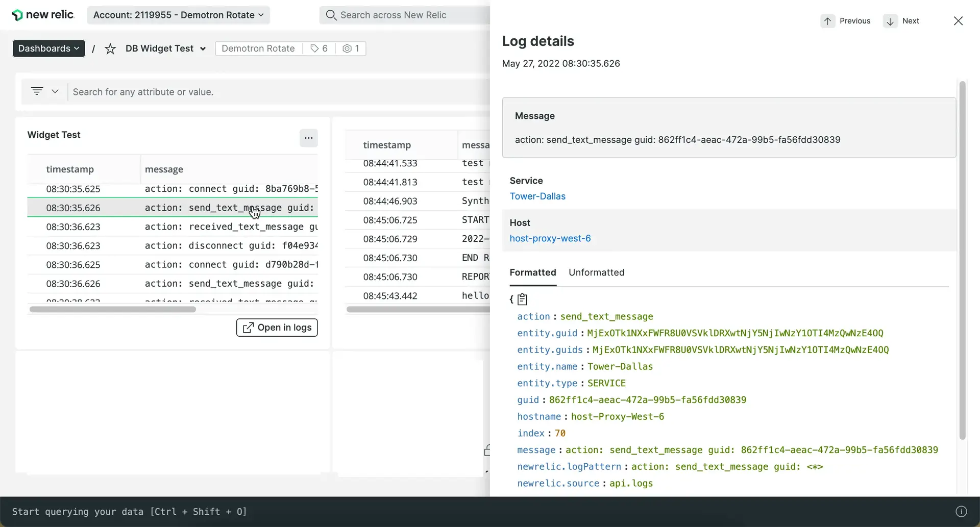
Task: Click the attribute search filter field
Action: click(x=276, y=92)
